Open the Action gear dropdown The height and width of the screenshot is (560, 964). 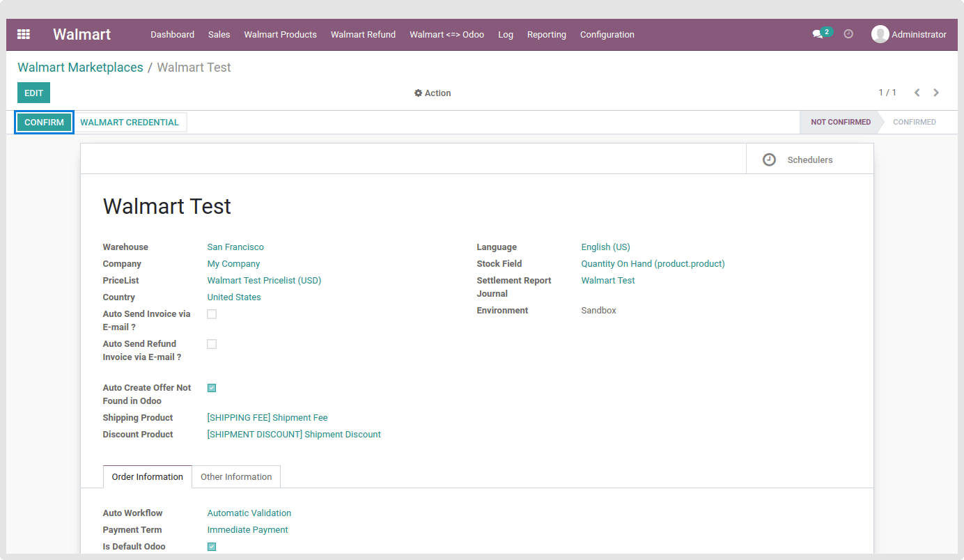pyautogui.click(x=433, y=93)
